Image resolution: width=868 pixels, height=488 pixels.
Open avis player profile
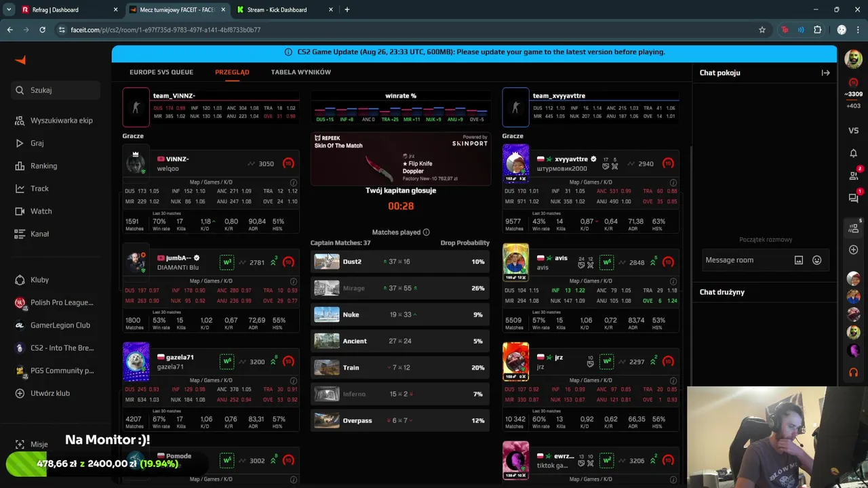point(561,258)
